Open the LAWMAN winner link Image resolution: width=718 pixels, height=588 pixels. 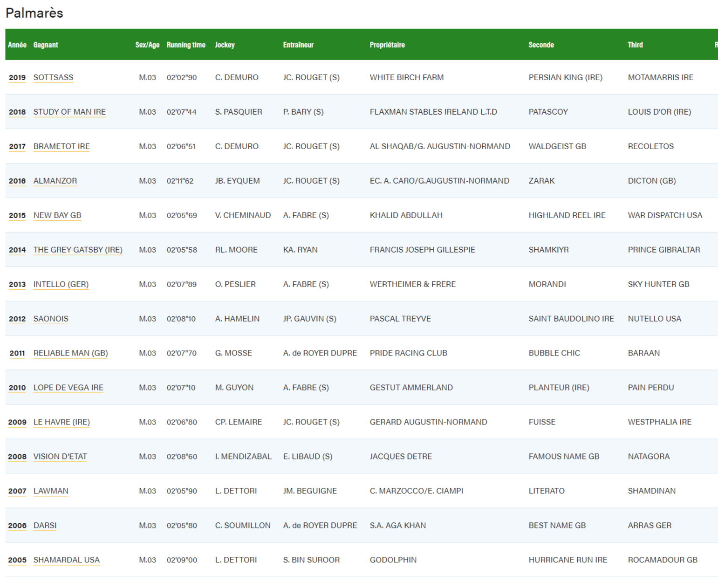point(51,491)
